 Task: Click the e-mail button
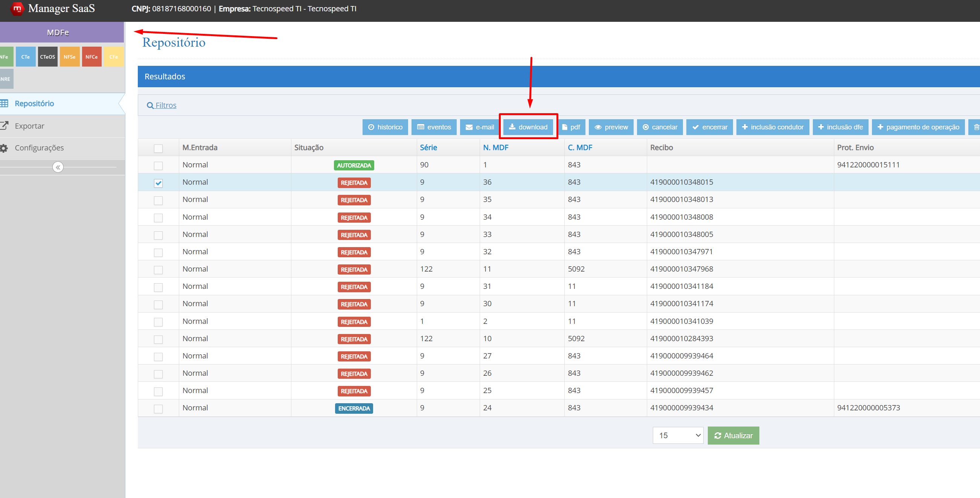coord(479,127)
